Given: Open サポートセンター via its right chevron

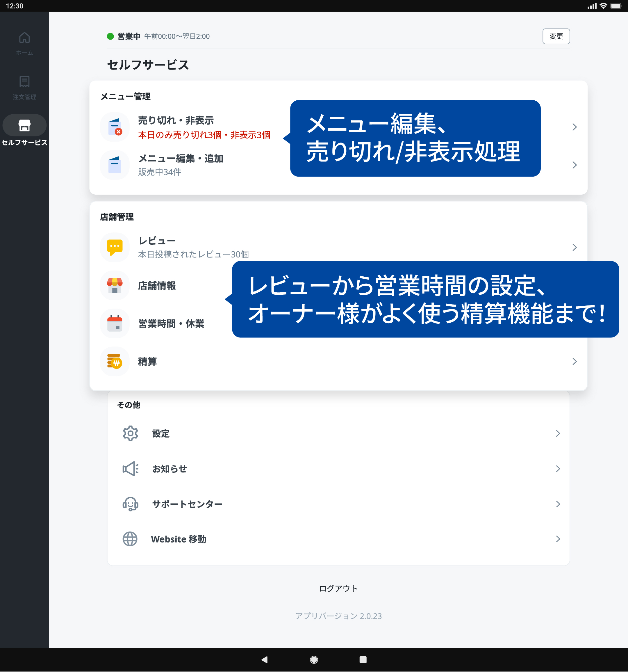Looking at the screenshot, I should coord(558,504).
